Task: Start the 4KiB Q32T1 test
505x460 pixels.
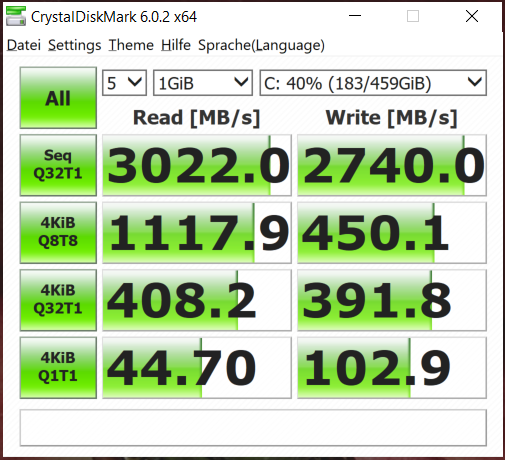Action: [58, 300]
